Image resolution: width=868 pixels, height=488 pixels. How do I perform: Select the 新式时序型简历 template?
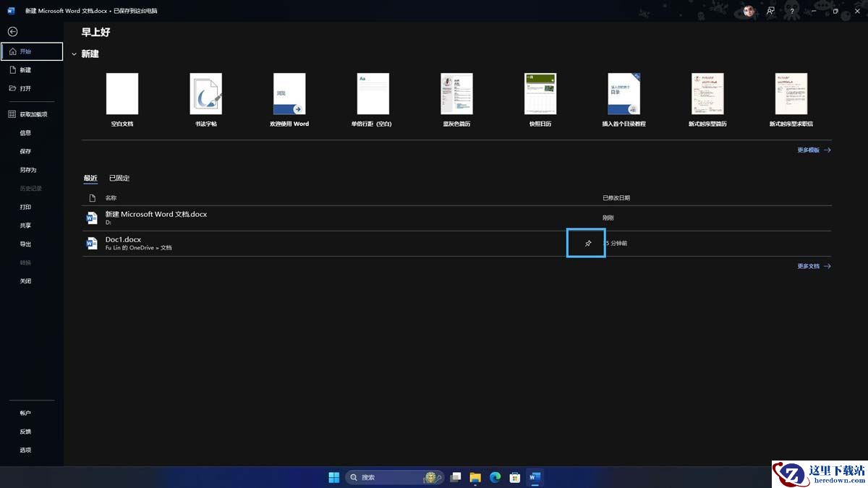pos(707,100)
